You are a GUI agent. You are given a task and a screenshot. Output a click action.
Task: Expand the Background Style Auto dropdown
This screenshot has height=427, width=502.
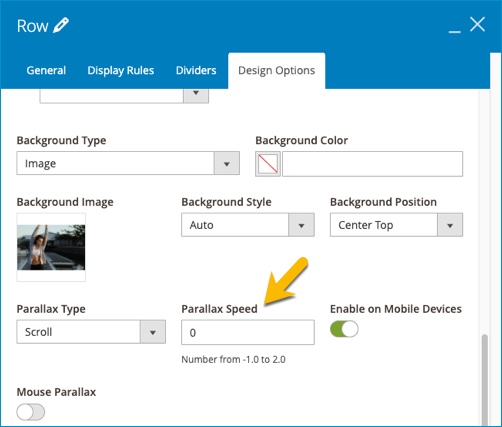[301, 225]
